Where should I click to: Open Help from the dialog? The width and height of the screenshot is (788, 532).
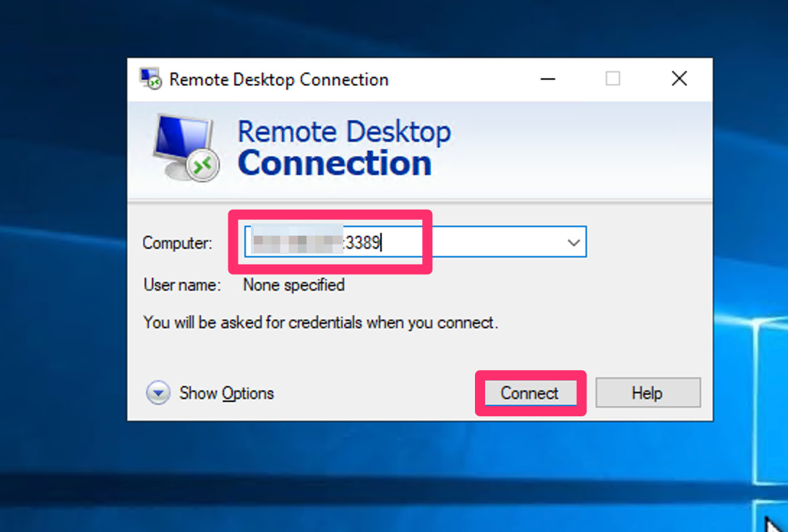[x=647, y=392]
